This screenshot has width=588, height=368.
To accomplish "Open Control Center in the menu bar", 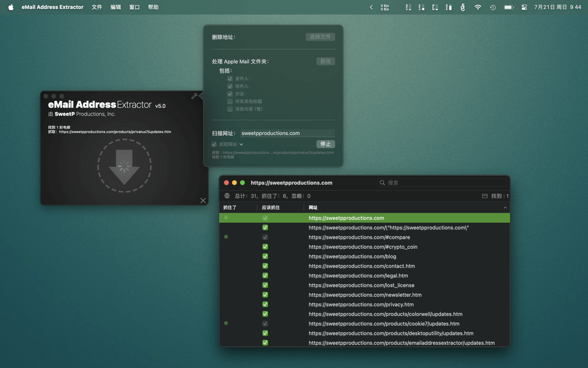I will 524,7.
